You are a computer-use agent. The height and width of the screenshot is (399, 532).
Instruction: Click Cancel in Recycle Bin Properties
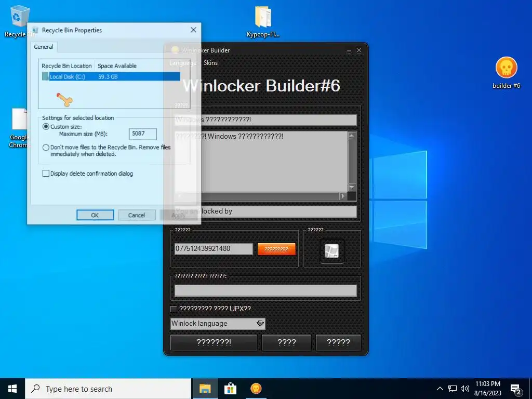pos(137,215)
